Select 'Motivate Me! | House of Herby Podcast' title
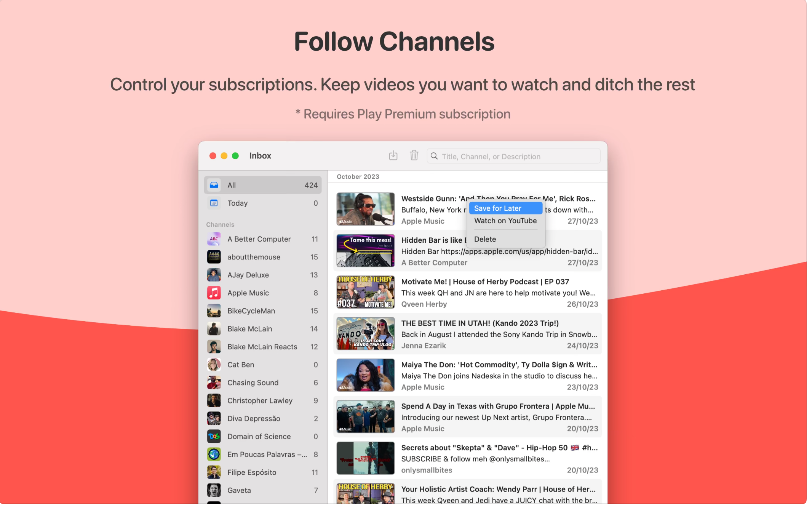The image size is (812, 509). tap(485, 282)
